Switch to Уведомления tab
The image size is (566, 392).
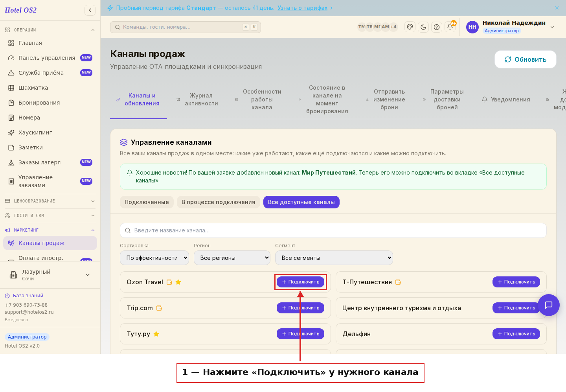pos(506,99)
